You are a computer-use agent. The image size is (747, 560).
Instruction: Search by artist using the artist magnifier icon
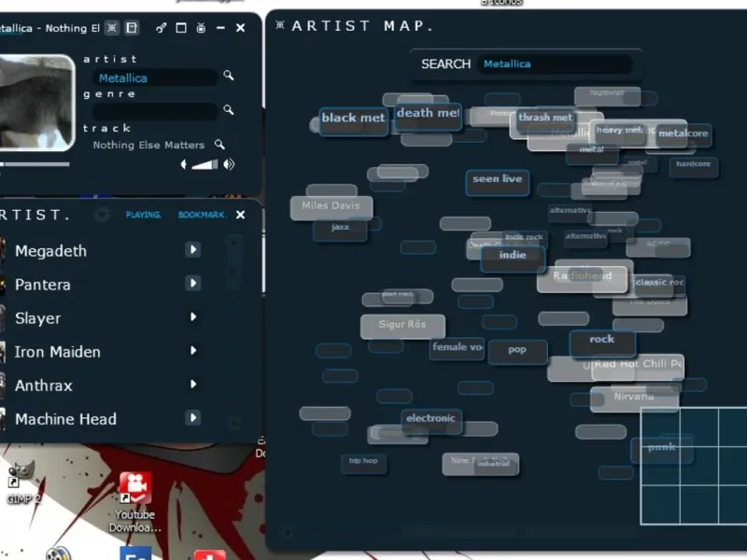229,76
